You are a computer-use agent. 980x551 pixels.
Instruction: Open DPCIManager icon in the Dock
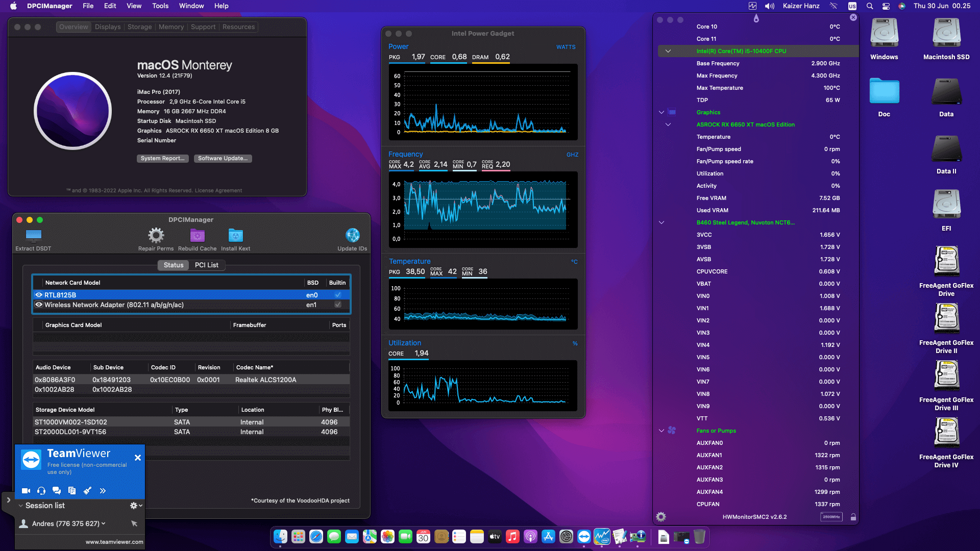[x=638, y=537]
